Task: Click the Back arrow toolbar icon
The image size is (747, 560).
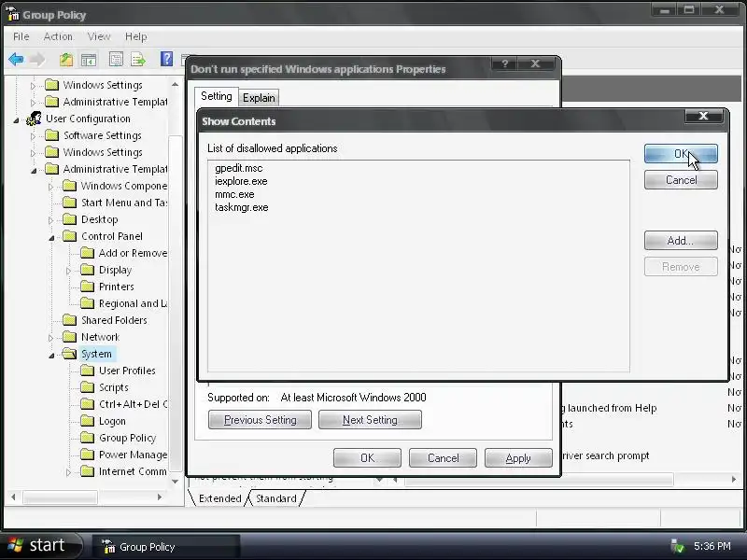Action: pos(16,60)
